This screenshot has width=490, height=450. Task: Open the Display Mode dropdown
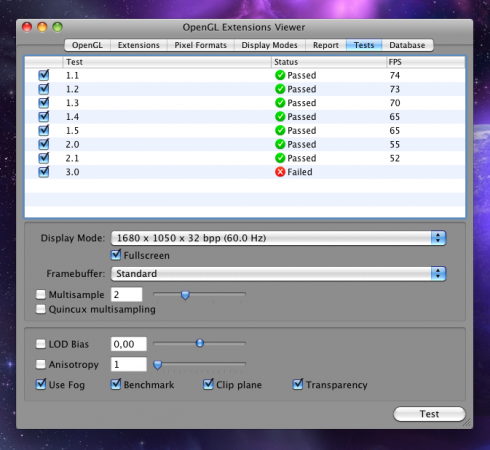[278, 238]
